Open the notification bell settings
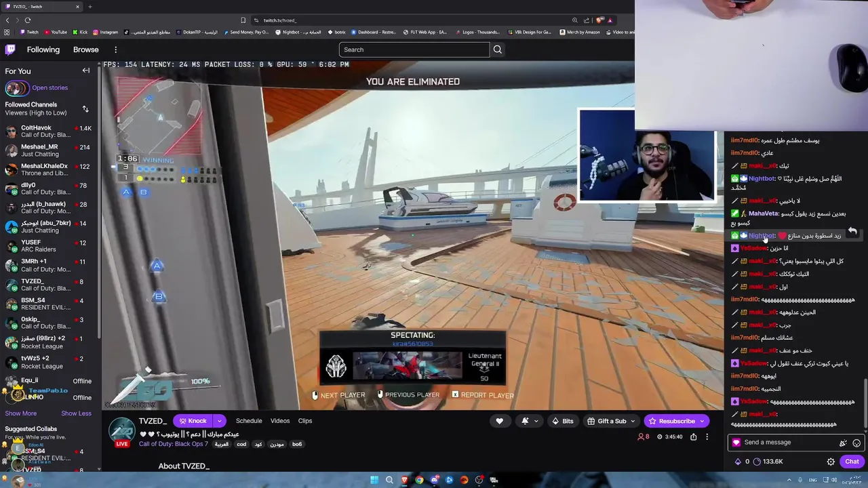This screenshot has height=488, width=868. pos(525,421)
